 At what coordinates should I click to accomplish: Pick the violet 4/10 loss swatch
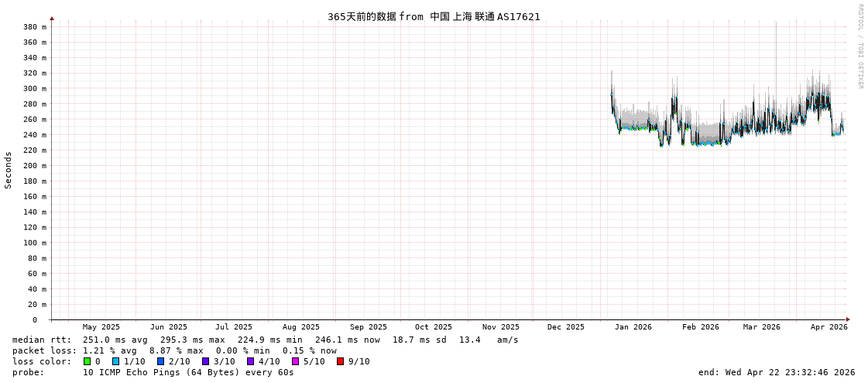tap(250, 361)
